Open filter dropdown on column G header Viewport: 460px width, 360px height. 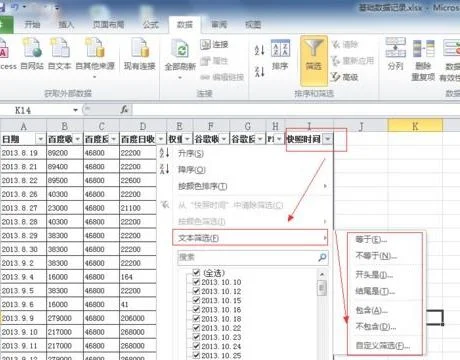click(260, 139)
